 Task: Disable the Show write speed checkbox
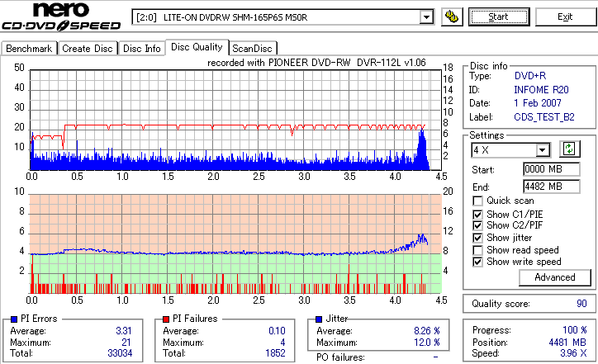pyautogui.click(x=477, y=262)
